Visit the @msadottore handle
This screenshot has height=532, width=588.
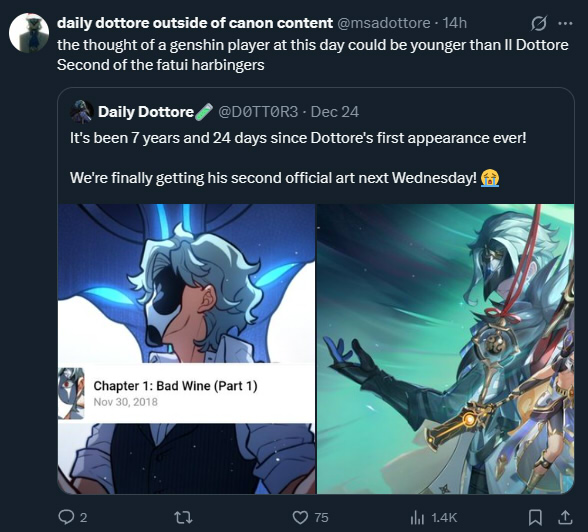click(384, 23)
